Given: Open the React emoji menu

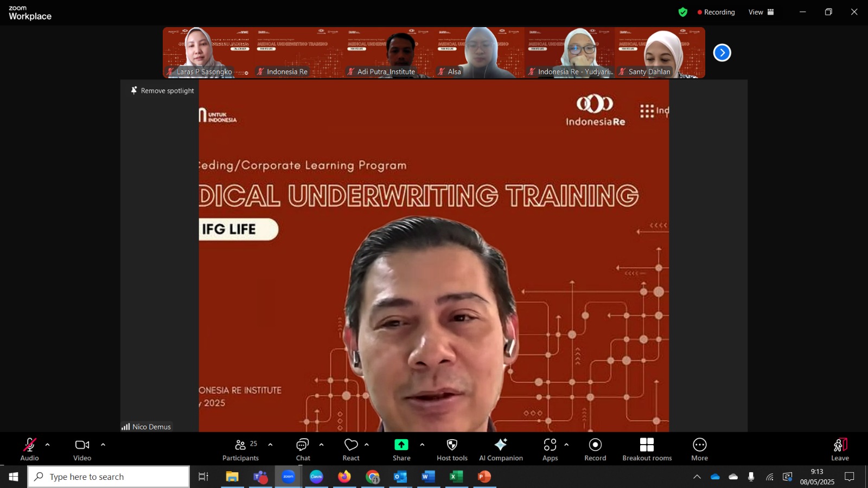Looking at the screenshot, I should click(x=351, y=450).
